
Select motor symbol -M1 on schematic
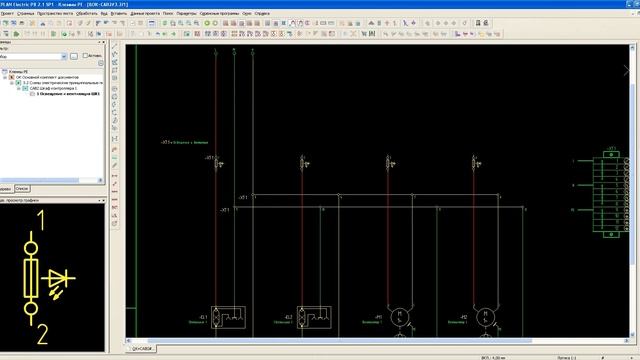(400, 317)
